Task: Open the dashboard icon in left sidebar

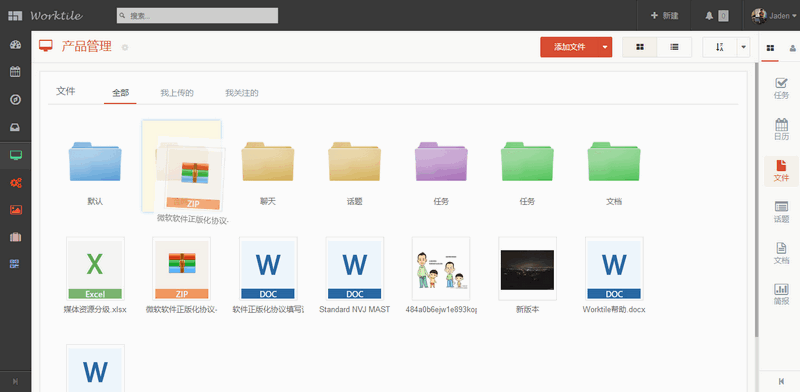Action: (15, 44)
